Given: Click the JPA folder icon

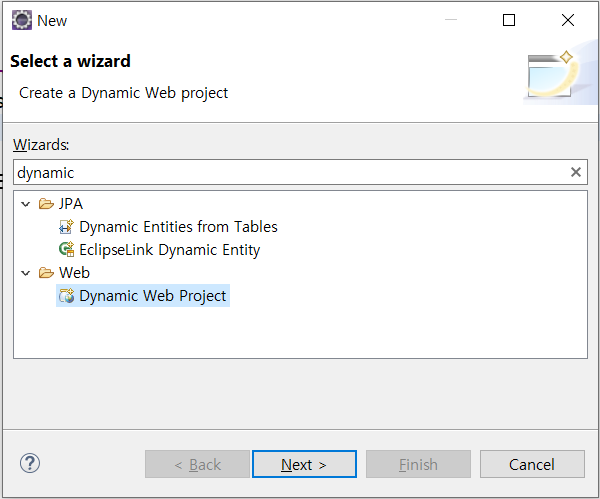Looking at the screenshot, I should pyautogui.click(x=46, y=204).
